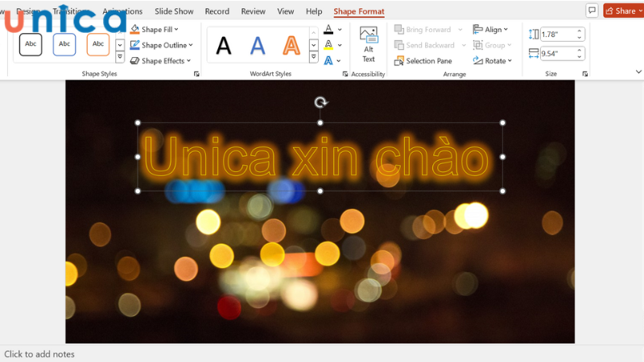
Task: Click the Share button
Action: pos(622,11)
